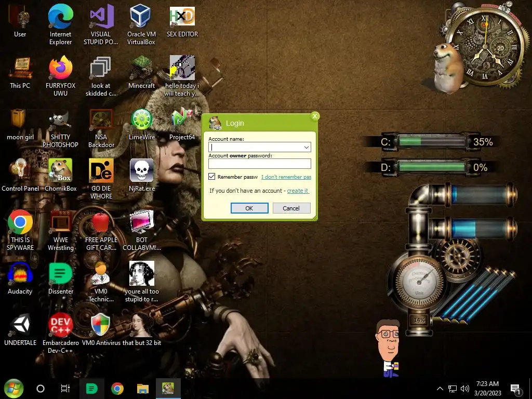Select 'look at skidded c...' desktop icon
Screen dimensions: 532x399
[x=101, y=76]
